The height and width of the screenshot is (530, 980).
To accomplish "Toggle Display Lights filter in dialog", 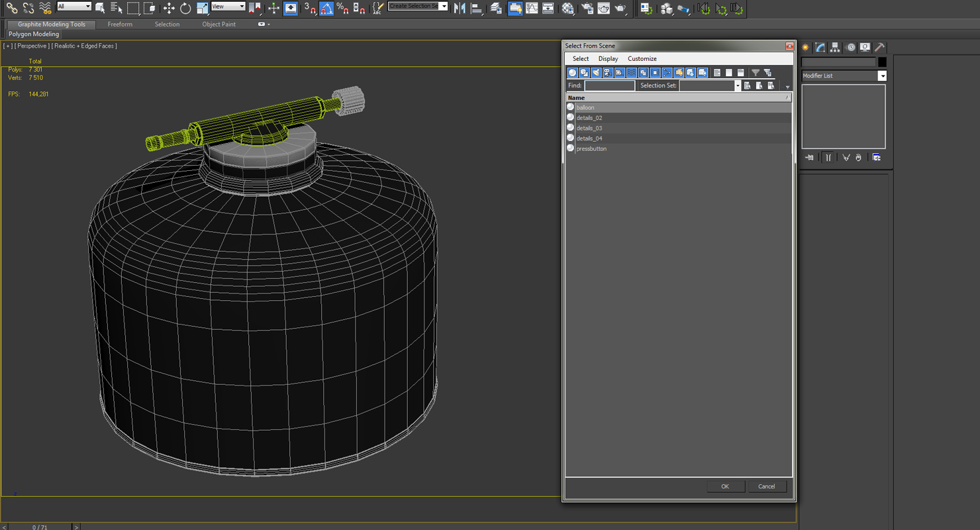I will coord(596,72).
